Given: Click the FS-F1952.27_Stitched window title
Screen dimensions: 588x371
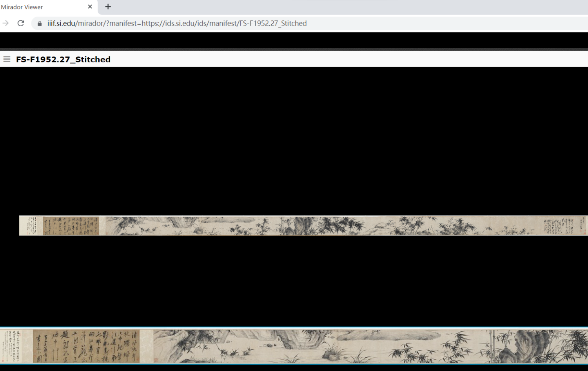Looking at the screenshot, I should (63, 60).
